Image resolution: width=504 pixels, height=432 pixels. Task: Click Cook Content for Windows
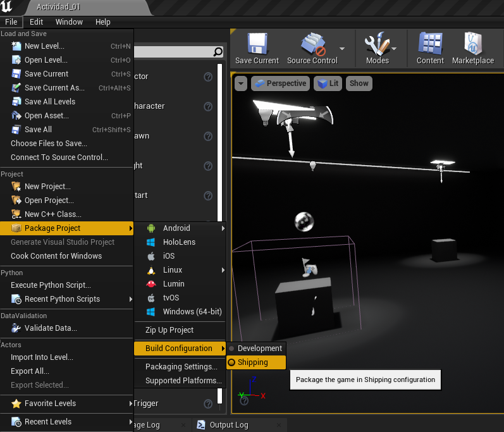coord(66,256)
